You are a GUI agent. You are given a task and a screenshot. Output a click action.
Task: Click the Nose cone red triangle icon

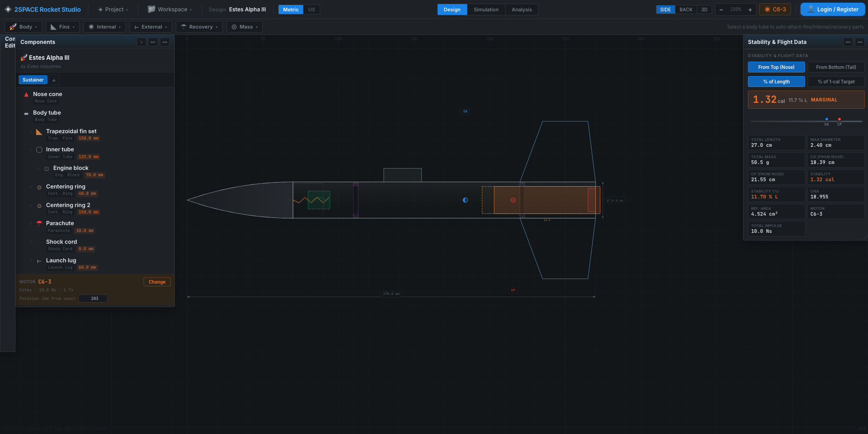click(26, 95)
